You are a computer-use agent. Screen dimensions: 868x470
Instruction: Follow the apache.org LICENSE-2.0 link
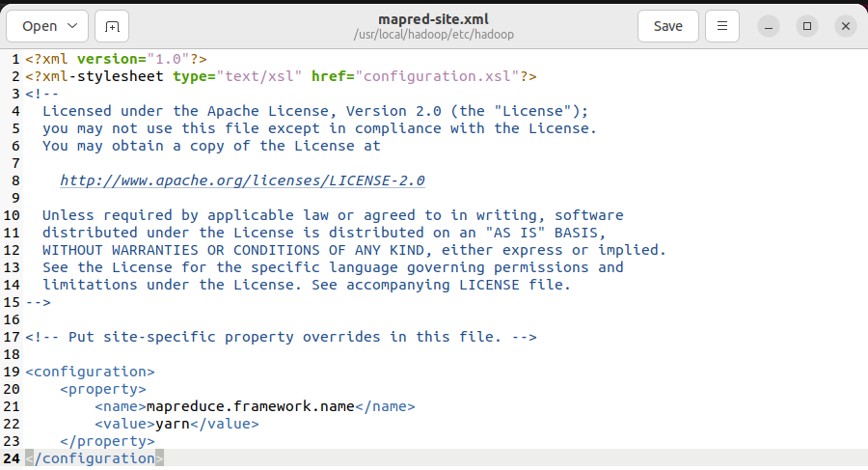242,180
